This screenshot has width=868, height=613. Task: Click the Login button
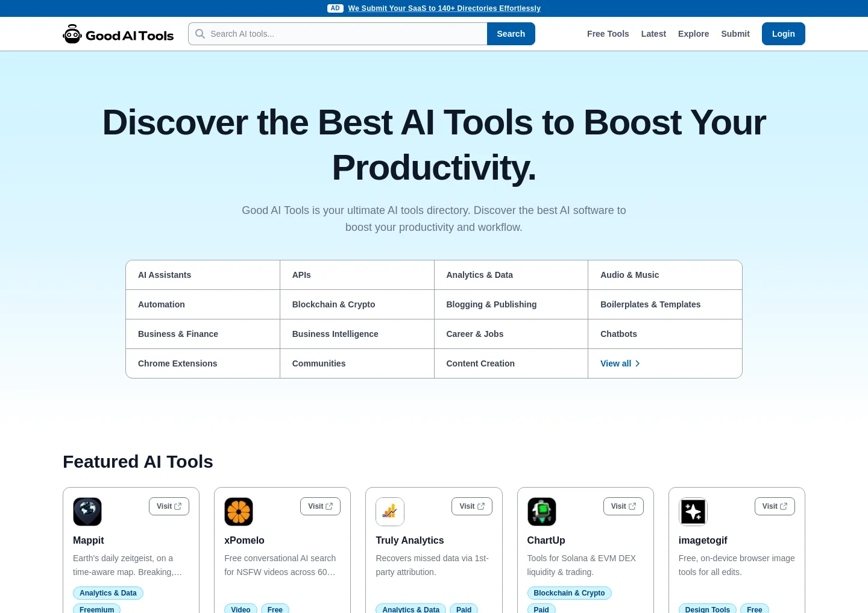point(784,34)
